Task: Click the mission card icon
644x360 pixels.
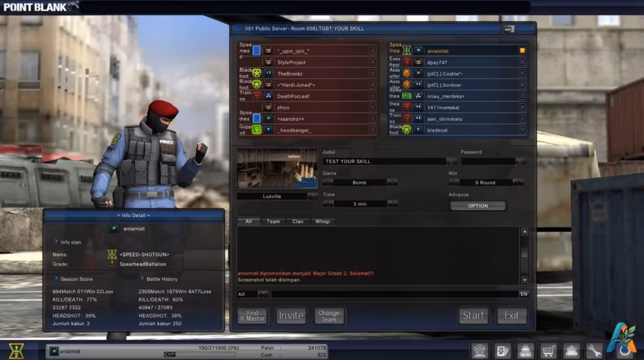Action: [502, 351]
